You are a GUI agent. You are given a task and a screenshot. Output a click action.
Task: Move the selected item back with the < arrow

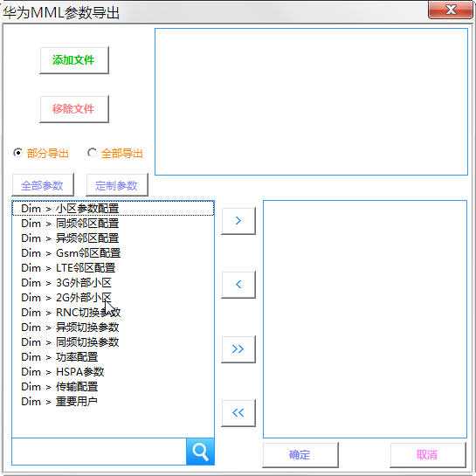pyautogui.click(x=238, y=285)
